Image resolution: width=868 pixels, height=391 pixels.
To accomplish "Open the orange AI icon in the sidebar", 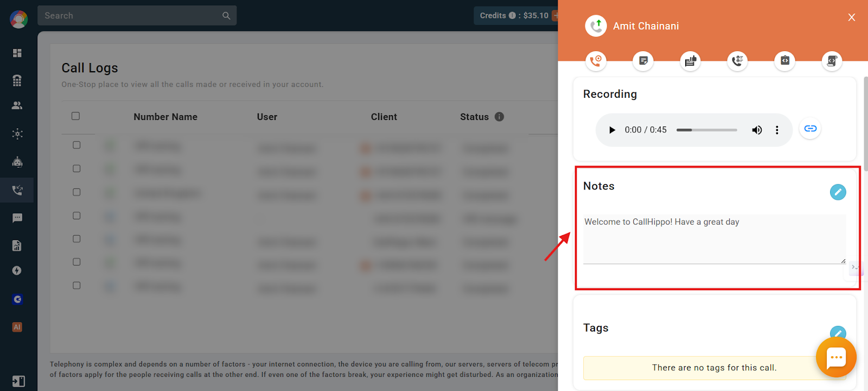I will 17,327.
